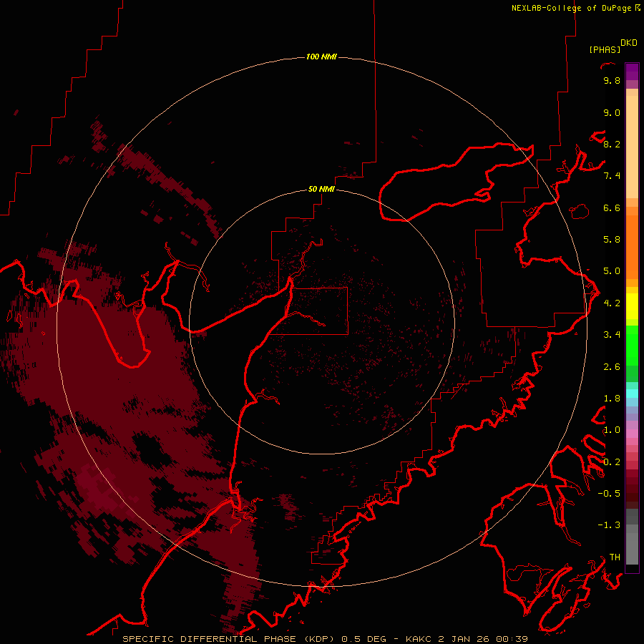Click the 00:39 timestamp in caption

(512, 639)
